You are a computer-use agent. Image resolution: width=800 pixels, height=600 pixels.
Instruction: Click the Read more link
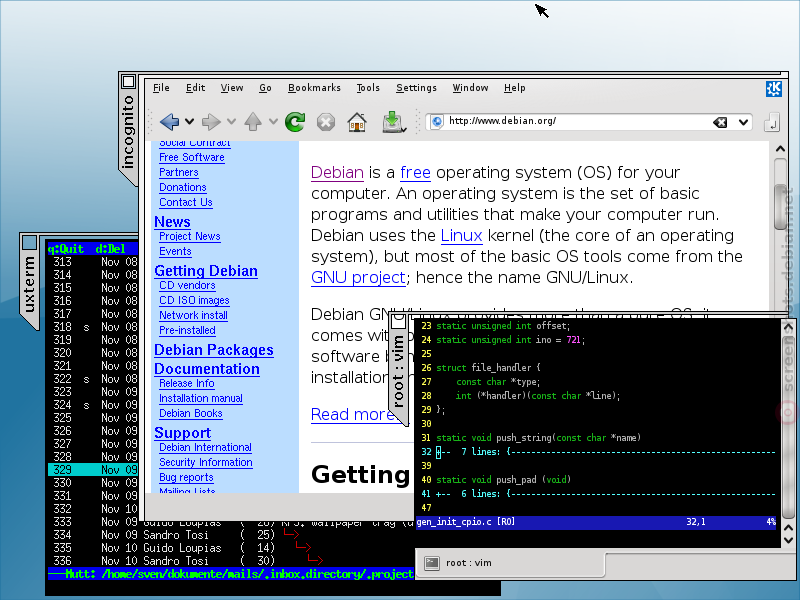click(x=352, y=415)
